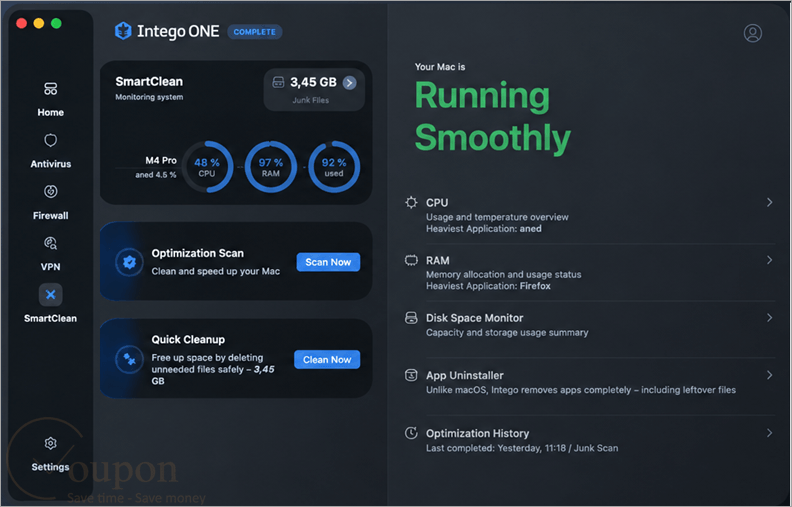Click the Optimization History clock icon
Image resolution: width=792 pixels, height=507 pixels.
[412, 433]
